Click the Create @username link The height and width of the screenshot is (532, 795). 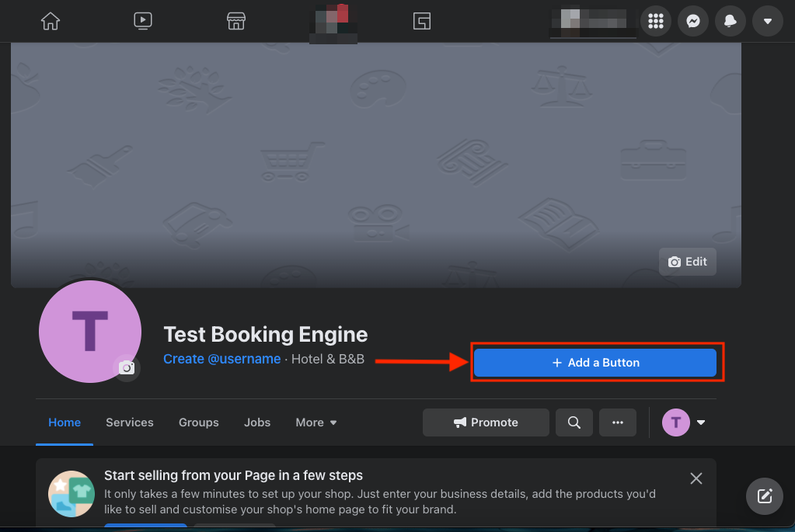221,360
